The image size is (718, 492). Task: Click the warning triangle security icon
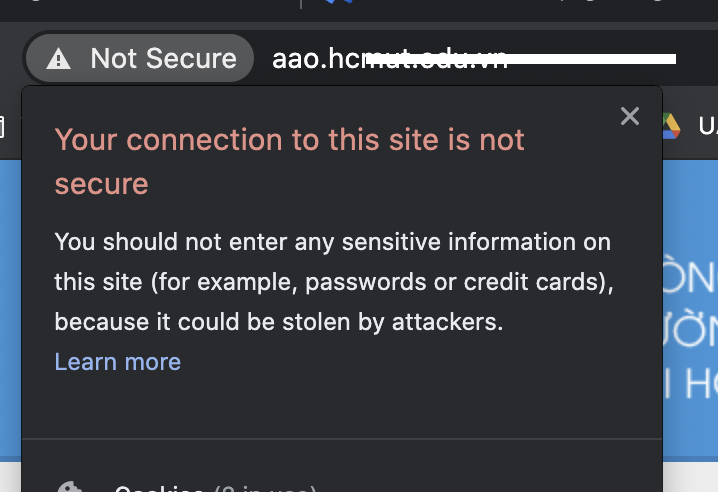click(59, 60)
